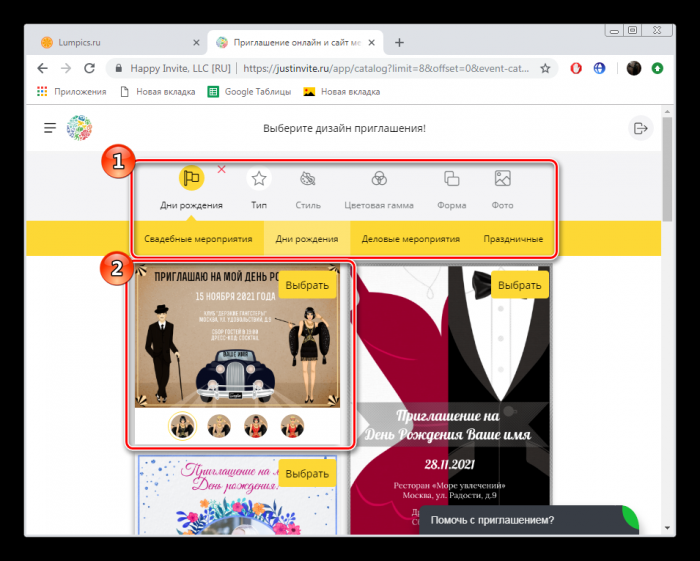This screenshot has width=700, height=561.
Task: Select first color variant of gangster invitation
Action: coord(182,426)
